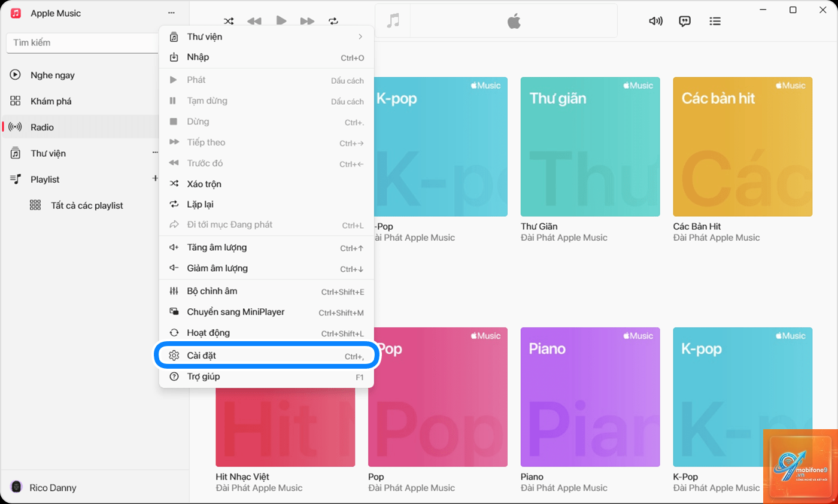Click the play button in the top bar
838x504 pixels.
[x=281, y=20]
